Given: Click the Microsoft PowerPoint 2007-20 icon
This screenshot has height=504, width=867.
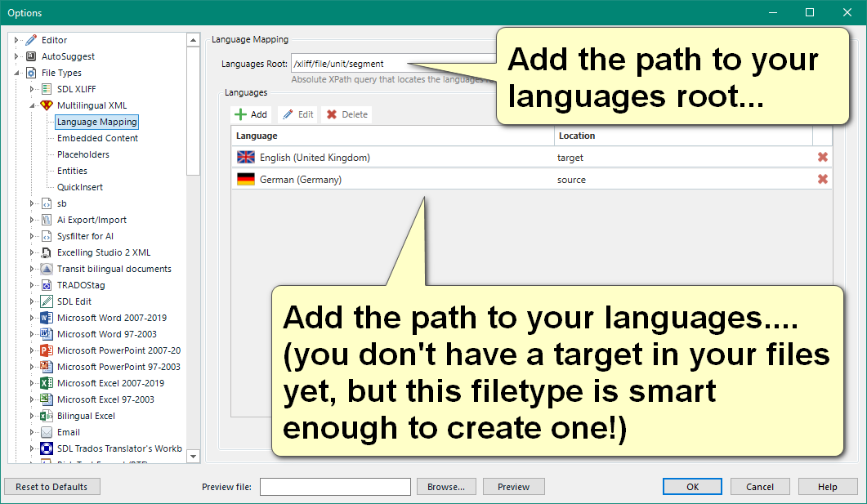Looking at the screenshot, I should (x=47, y=350).
